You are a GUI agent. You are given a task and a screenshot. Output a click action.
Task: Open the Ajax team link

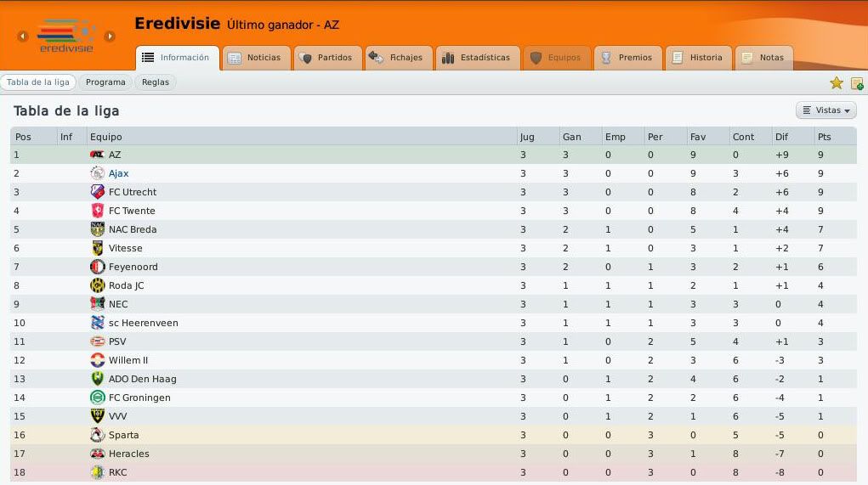tap(118, 173)
